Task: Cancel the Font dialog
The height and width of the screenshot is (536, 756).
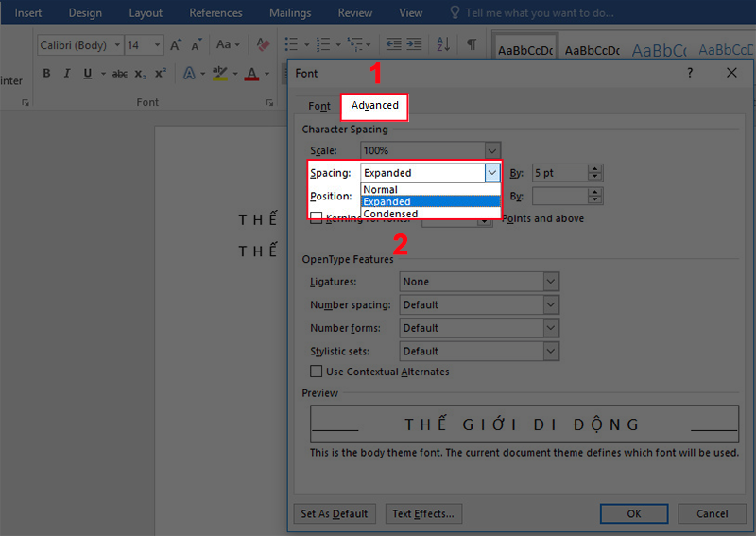Action: (713, 514)
